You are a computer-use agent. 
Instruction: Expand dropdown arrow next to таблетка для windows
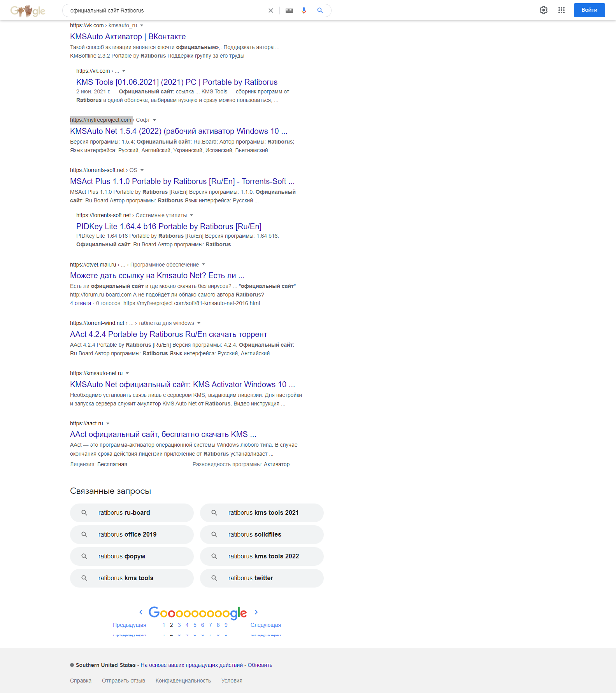[199, 323]
